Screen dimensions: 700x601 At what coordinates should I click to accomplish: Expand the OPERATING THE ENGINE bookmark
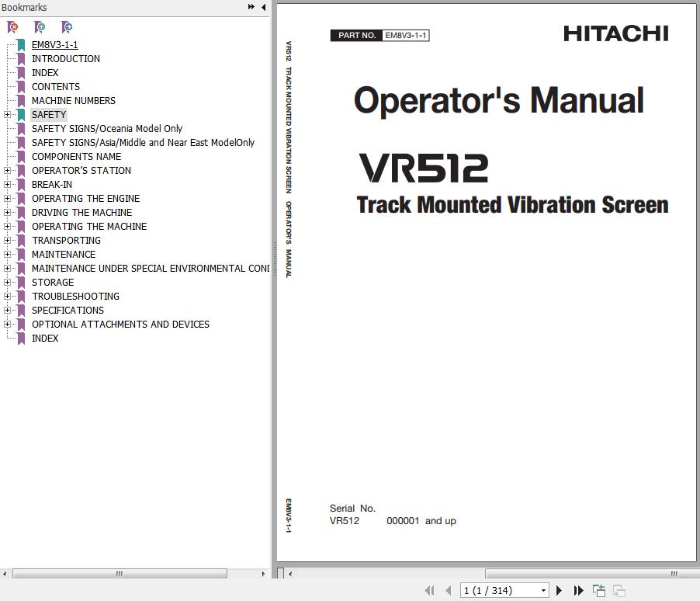(7, 199)
